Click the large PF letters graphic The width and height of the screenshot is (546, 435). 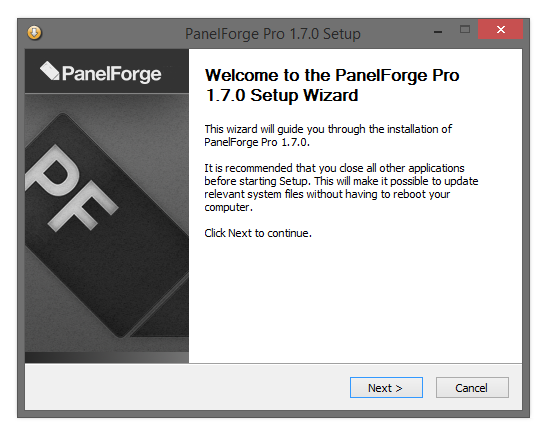pos(71,188)
